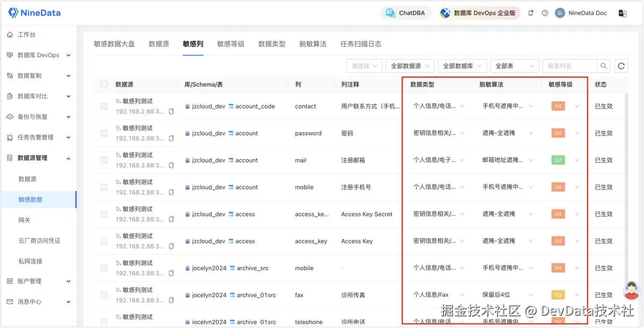Refresh the table with the reload icon

[x=621, y=66]
